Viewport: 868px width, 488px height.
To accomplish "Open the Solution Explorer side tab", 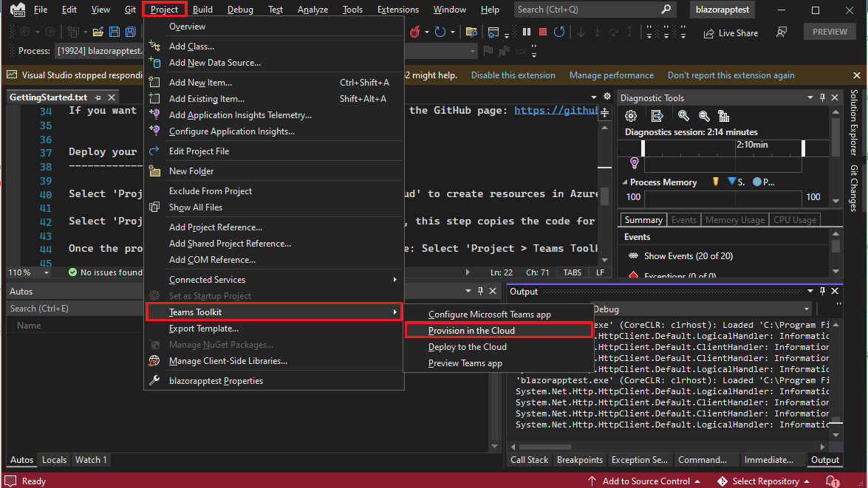I will [x=854, y=123].
